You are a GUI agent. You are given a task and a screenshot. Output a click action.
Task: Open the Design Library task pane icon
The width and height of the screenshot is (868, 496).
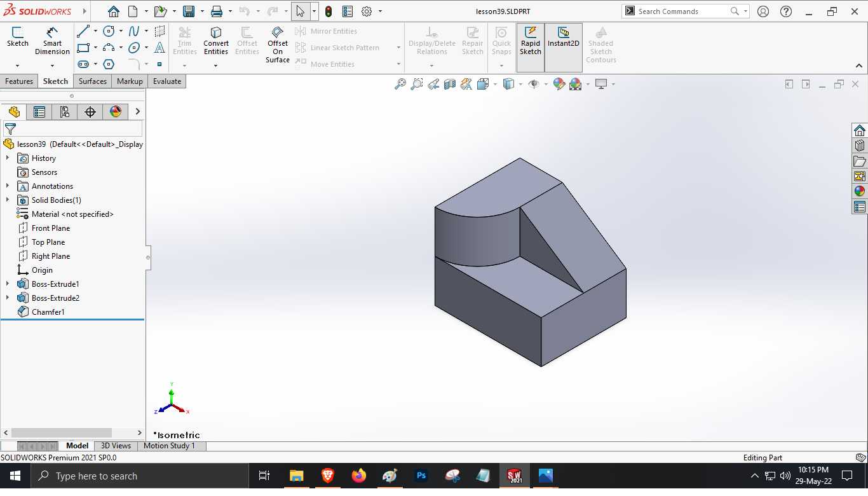tap(860, 146)
